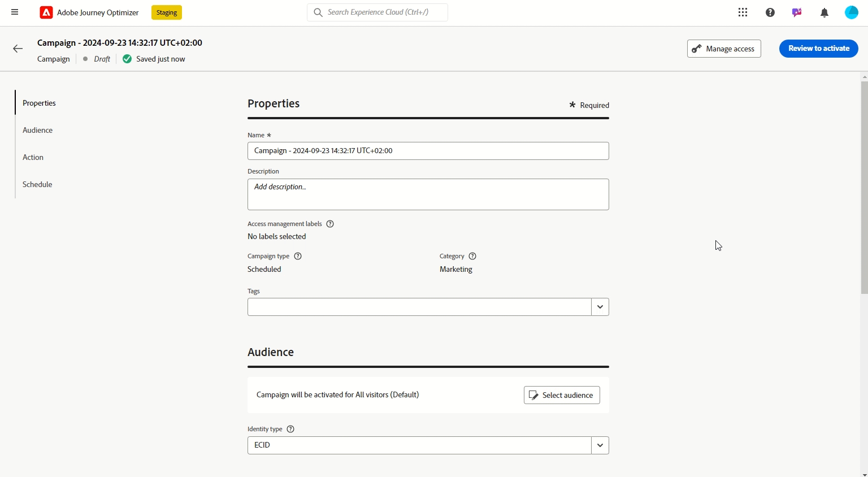Open the user profile avatar

[851, 12]
